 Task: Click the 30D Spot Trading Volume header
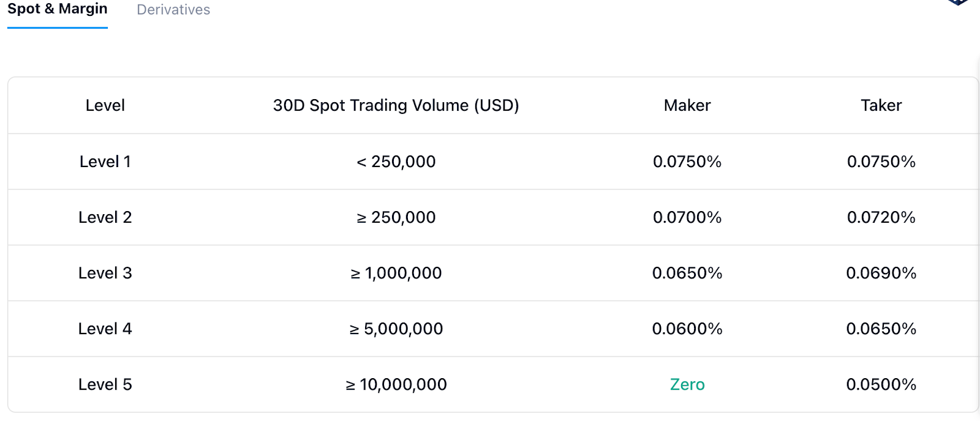pos(396,105)
